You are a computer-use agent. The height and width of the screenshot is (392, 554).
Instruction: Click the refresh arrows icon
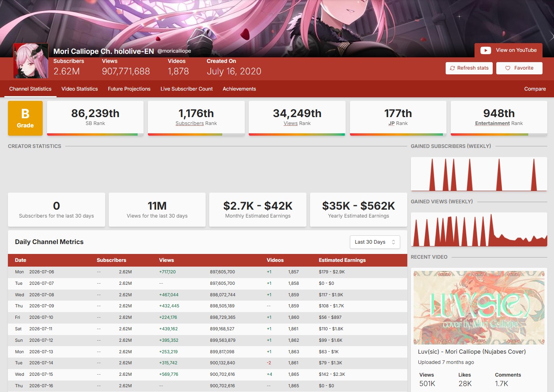tap(452, 68)
